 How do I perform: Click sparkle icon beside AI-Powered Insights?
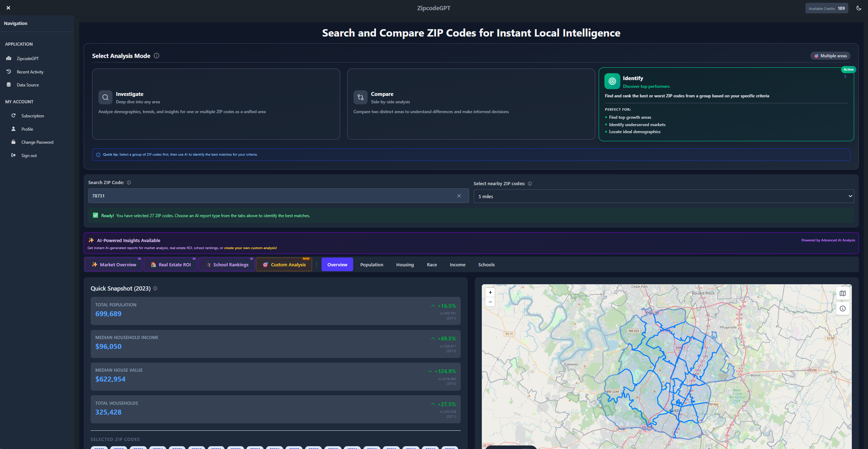(91, 240)
